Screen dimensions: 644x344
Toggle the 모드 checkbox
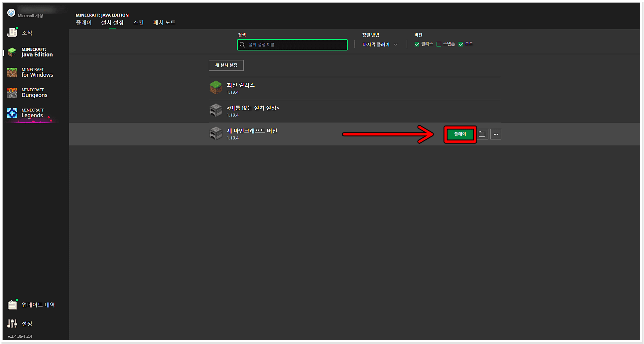[461, 44]
